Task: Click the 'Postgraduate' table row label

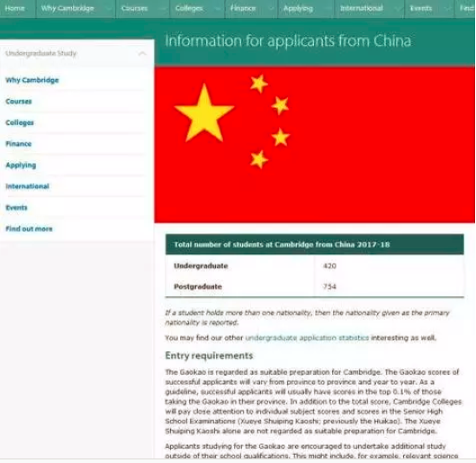Action: coord(198,286)
